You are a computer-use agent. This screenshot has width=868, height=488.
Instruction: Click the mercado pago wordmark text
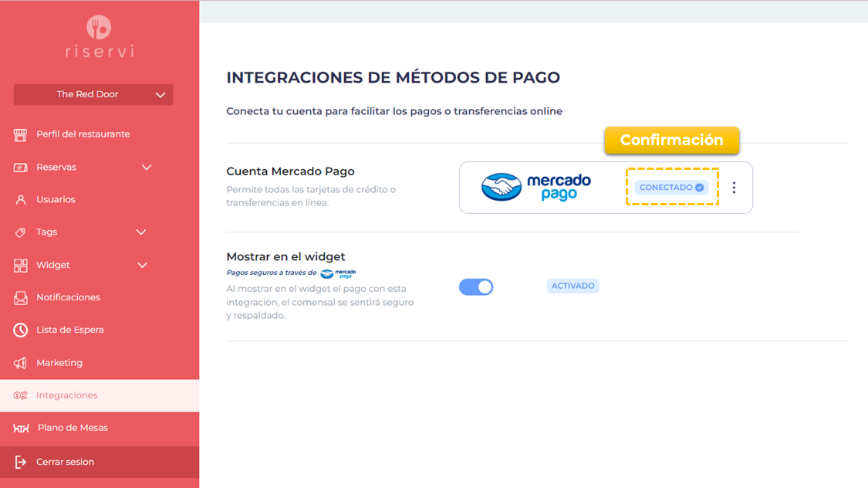coord(559,187)
